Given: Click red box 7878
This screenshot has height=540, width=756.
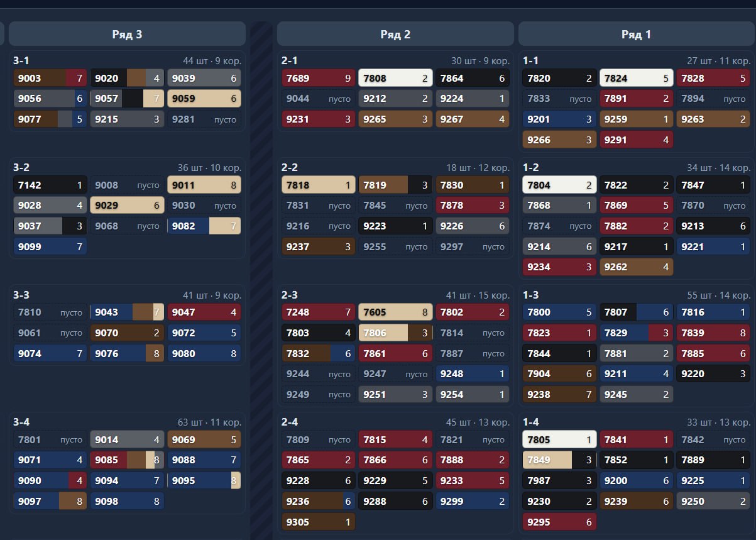Looking at the screenshot, I should tap(473, 206).
